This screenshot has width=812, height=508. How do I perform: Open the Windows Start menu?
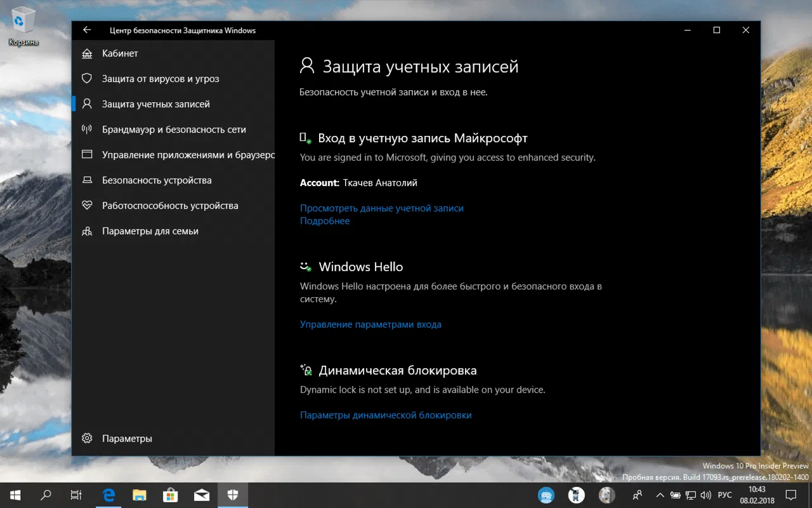pos(15,495)
